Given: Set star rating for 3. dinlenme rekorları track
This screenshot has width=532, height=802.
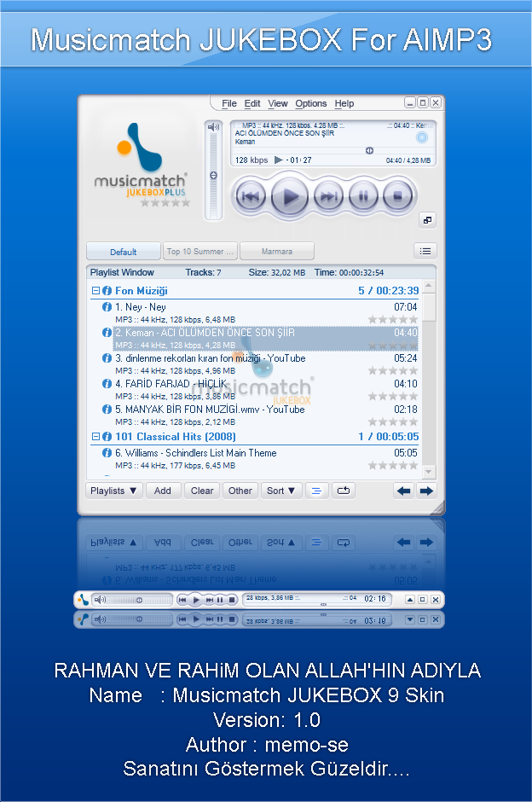Looking at the screenshot, I should [393, 371].
